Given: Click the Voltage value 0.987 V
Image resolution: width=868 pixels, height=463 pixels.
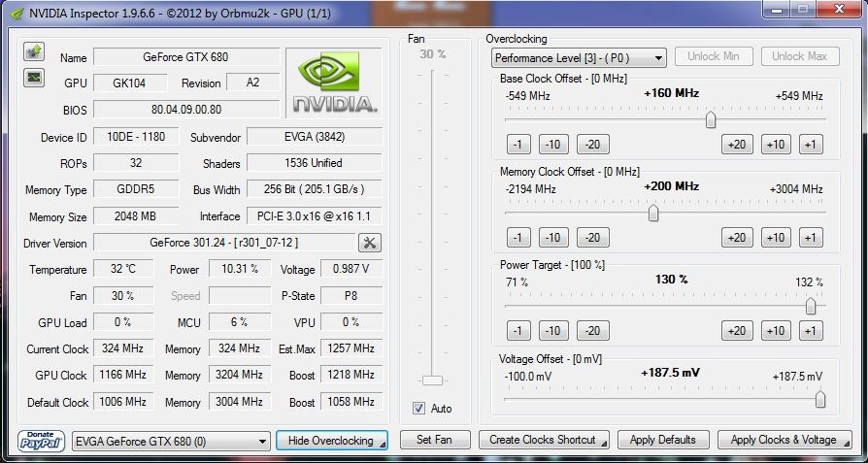Looking at the screenshot, I should pyautogui.click(x=351, y=270).
